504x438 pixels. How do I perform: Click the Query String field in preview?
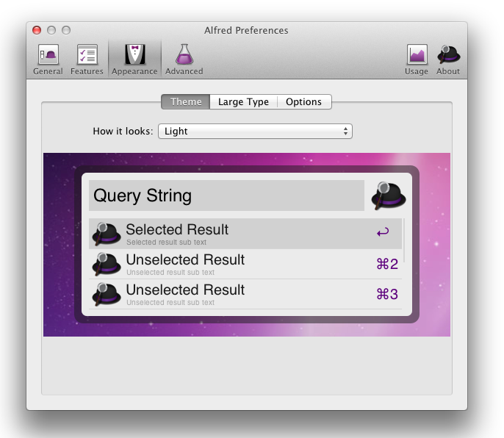click(226, 195)
